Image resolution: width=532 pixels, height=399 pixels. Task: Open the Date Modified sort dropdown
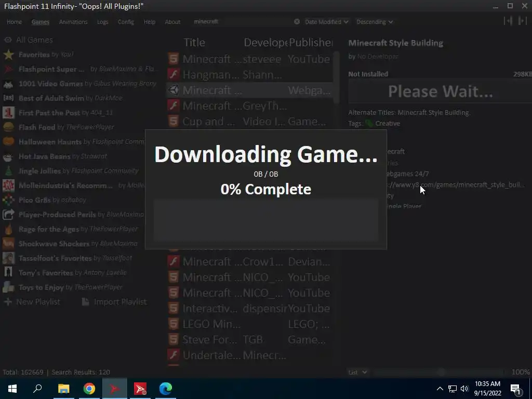326,22
